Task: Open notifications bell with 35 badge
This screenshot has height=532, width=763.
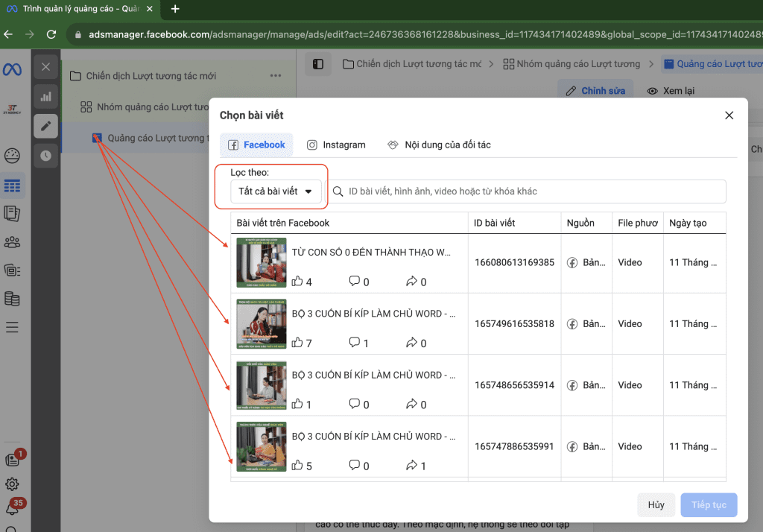Action: (13, 507)
